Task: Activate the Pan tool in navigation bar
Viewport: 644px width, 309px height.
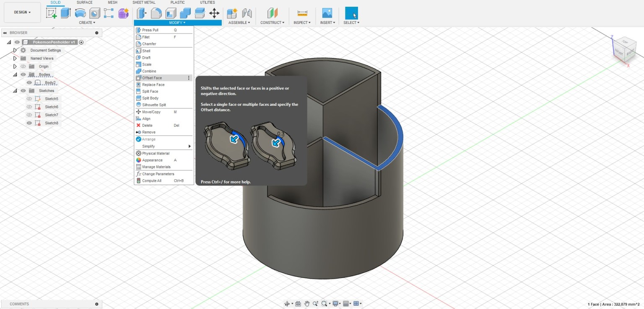Action: point(306,304)
